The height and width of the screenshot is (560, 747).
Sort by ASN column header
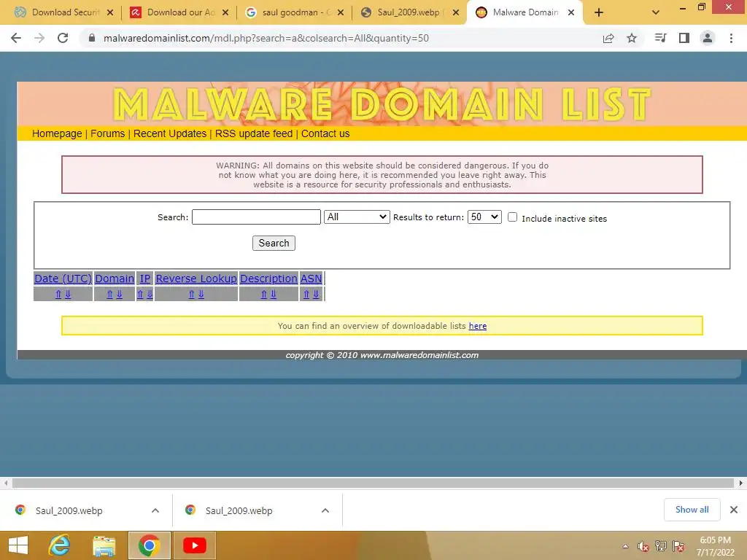[x=311, y=279]
